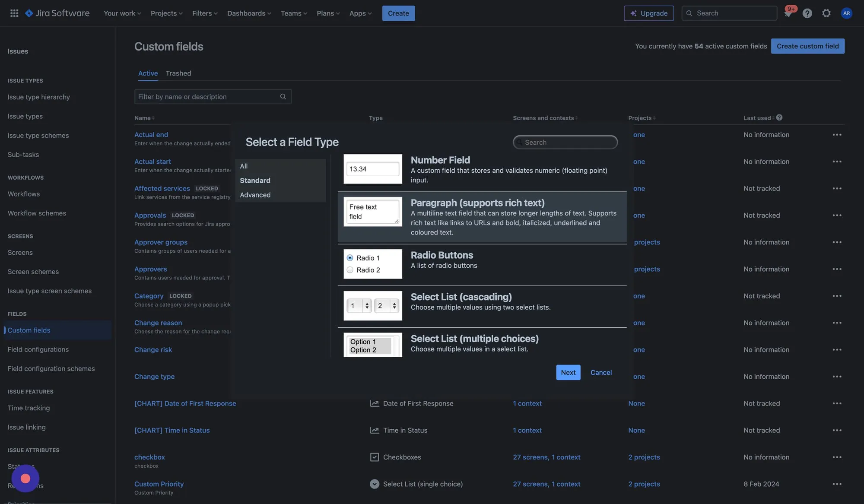Click the AR profile avatar
This screenshot has height=504, width=864.
click(846, 13)
